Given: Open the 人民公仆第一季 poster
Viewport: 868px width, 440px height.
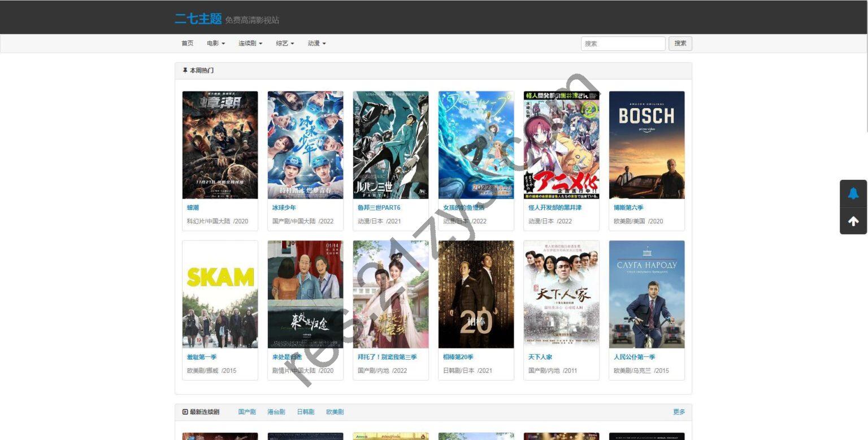Looking at the screenshot, I should [646, 294].
